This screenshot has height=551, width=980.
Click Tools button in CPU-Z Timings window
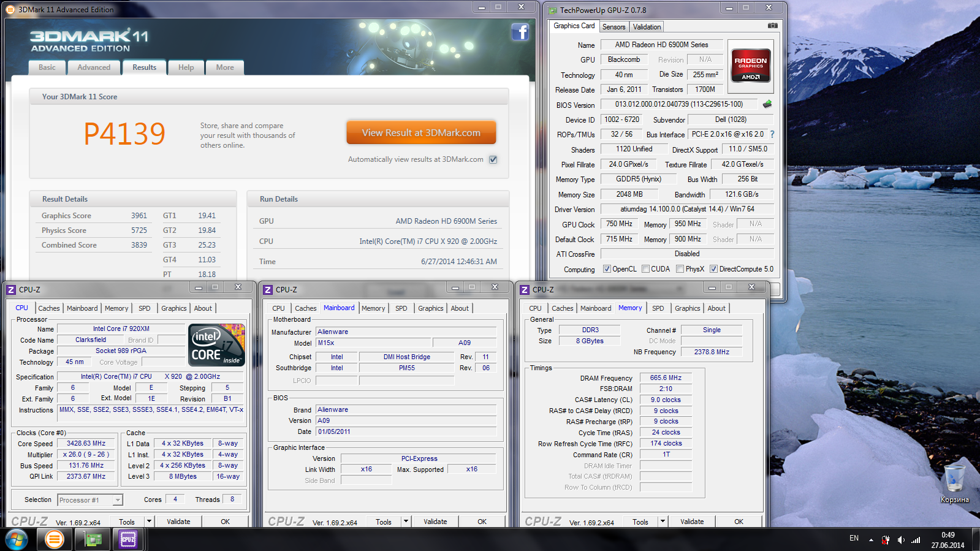[640, 522]
